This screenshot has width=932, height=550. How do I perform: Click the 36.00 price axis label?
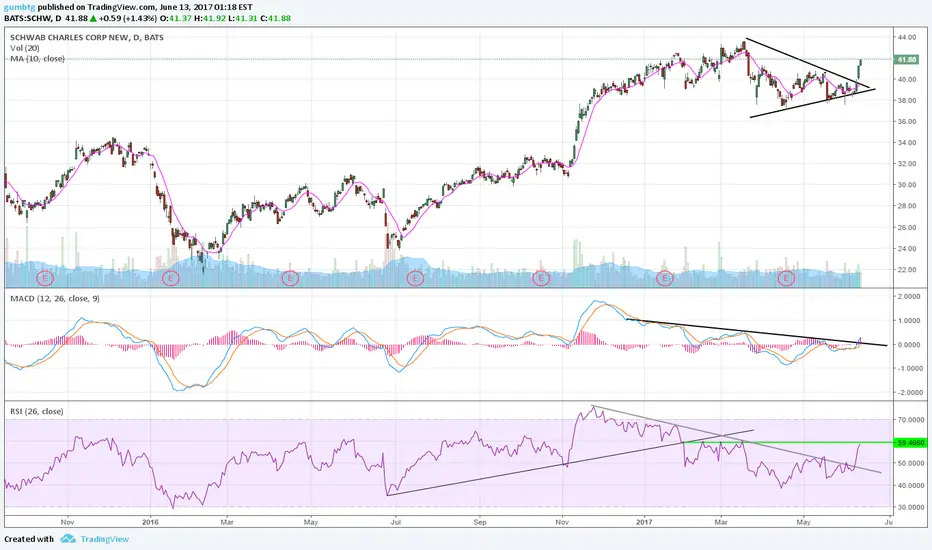[x=907, y=121]
